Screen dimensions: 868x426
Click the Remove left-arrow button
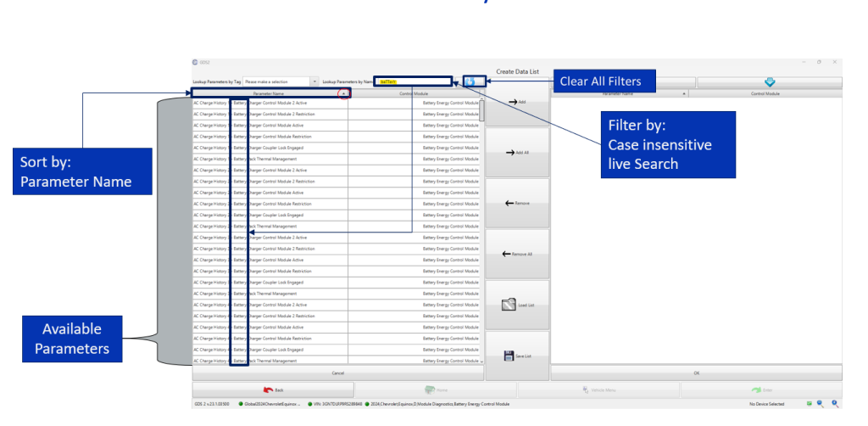[517, 204]
